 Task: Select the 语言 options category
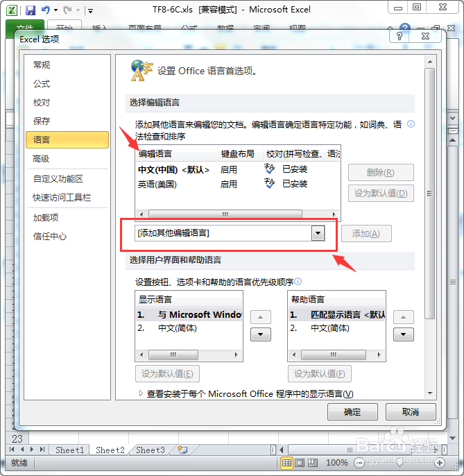[x=67, y=140]
